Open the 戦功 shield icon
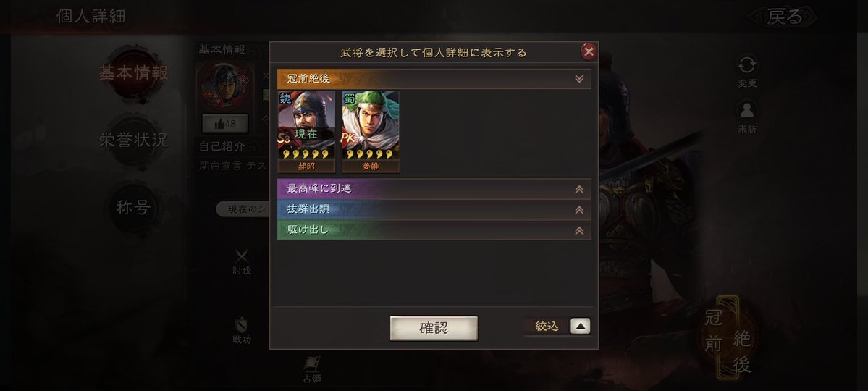 242,325
